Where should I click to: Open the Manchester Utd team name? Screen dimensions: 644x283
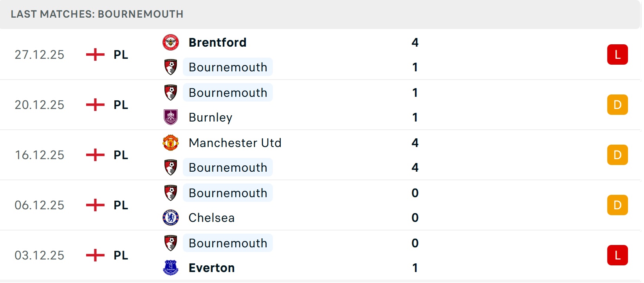tap(235, 143)
